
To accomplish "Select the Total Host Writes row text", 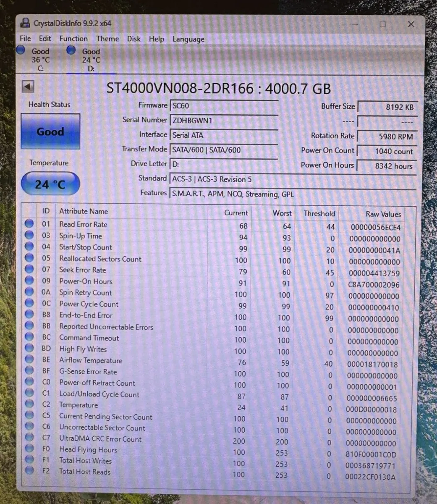I will click(85, 460).
